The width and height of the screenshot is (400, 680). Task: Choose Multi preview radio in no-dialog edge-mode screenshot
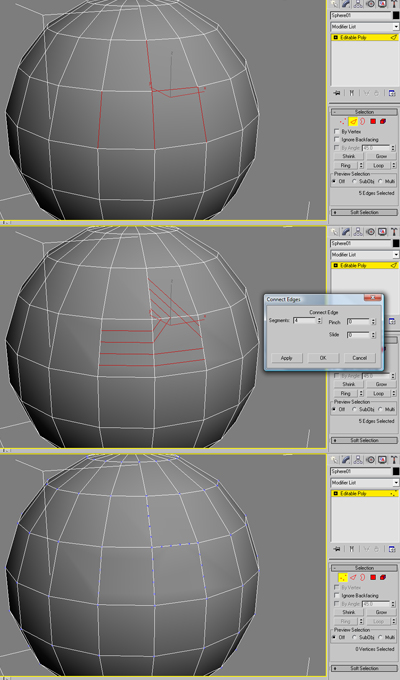pos(380,181)
